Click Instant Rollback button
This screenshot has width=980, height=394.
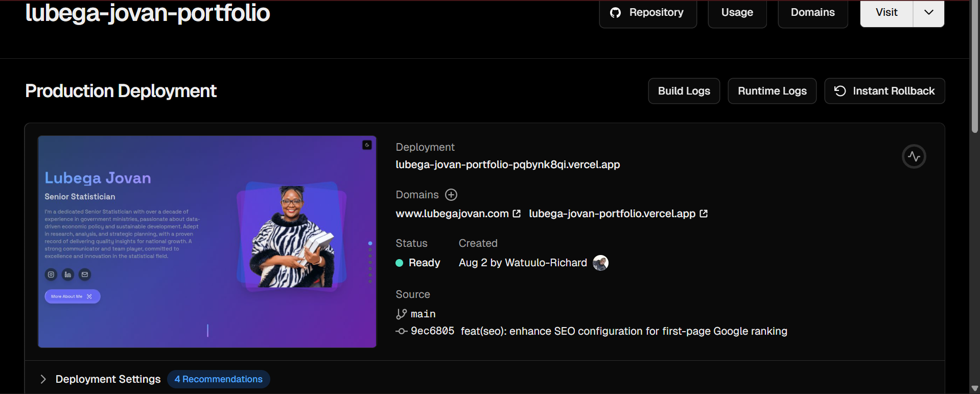[884, 91]
